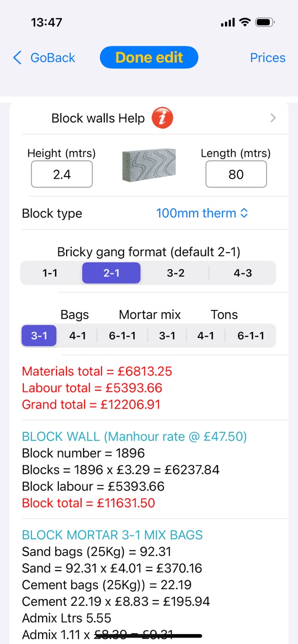Viewport: 298px width, 644px height.
Task: Tap the Wi-Fi status icon
Action: tap(244, 22)
